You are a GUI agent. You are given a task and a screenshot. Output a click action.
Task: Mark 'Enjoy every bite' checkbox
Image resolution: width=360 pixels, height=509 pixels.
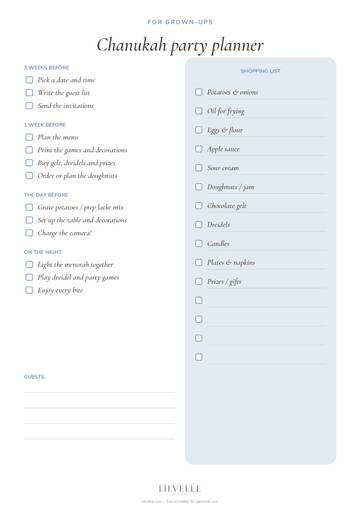[29, 290]
